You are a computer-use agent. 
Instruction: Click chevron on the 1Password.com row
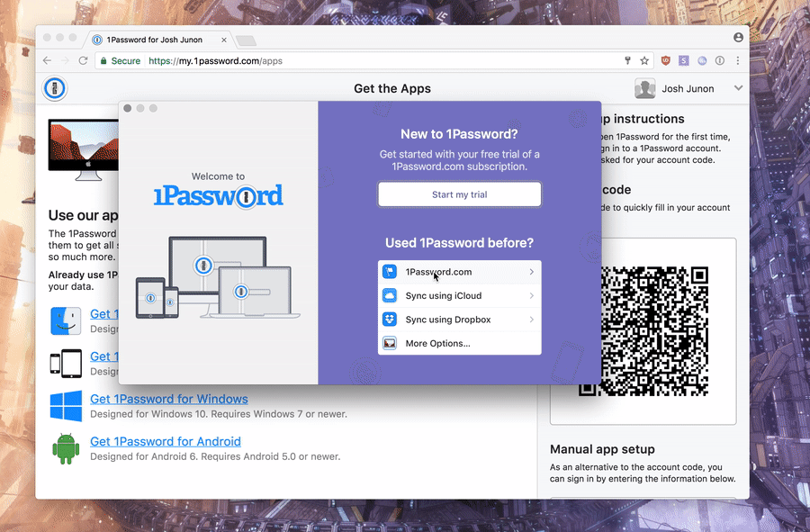532,272
